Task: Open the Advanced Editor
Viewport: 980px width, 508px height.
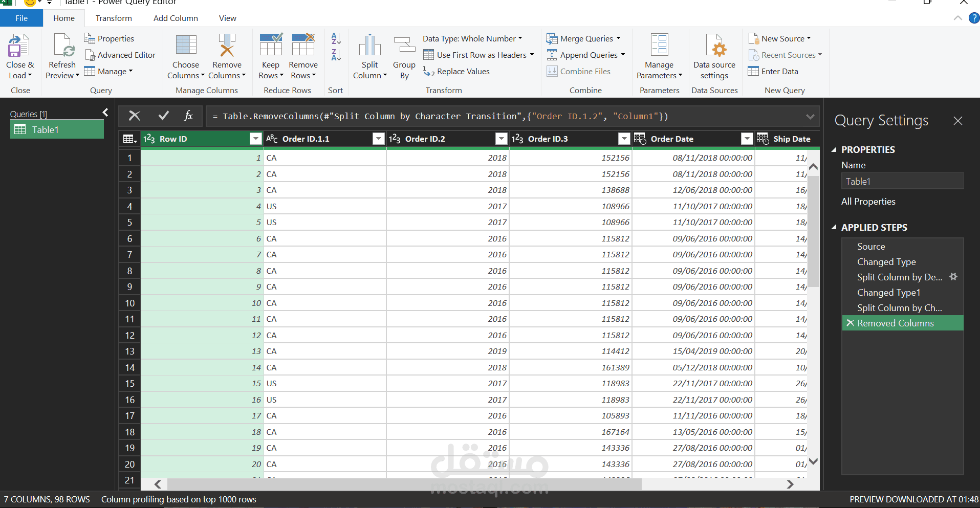Action: click(x=121, y=55)
